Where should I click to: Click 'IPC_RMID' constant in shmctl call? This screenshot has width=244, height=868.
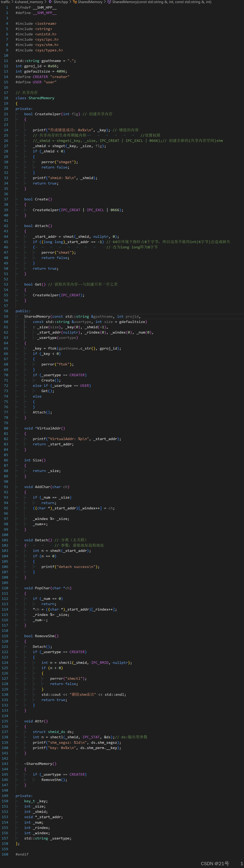[100, 663]
